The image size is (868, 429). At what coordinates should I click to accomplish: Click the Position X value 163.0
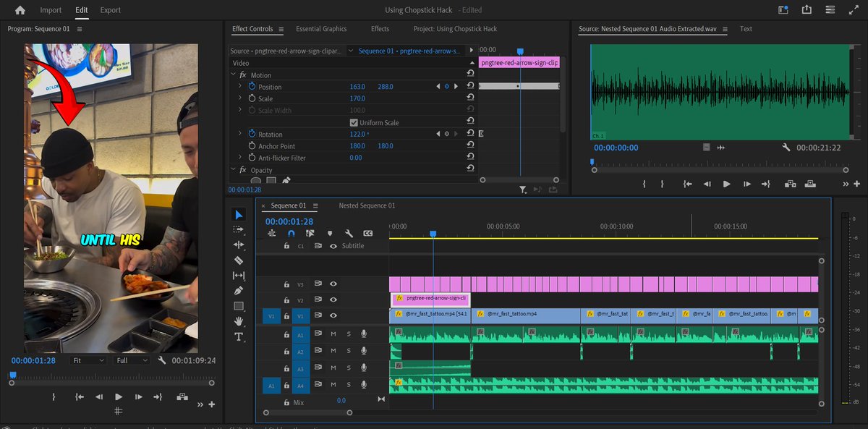357,87
